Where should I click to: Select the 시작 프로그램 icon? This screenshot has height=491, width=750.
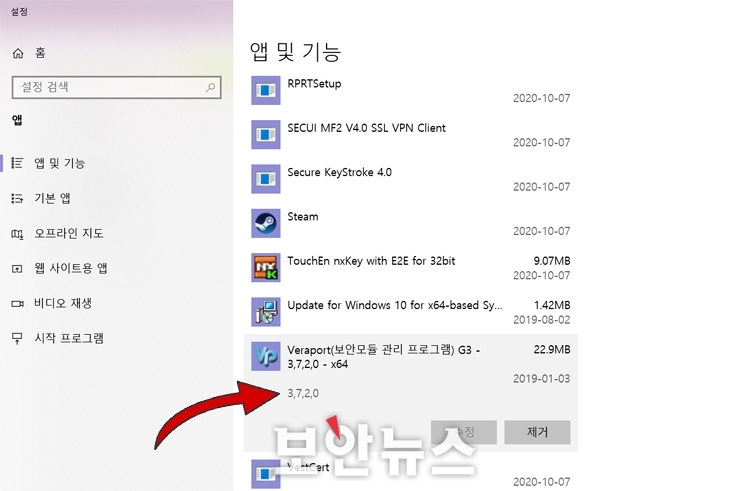click(17, 338)
